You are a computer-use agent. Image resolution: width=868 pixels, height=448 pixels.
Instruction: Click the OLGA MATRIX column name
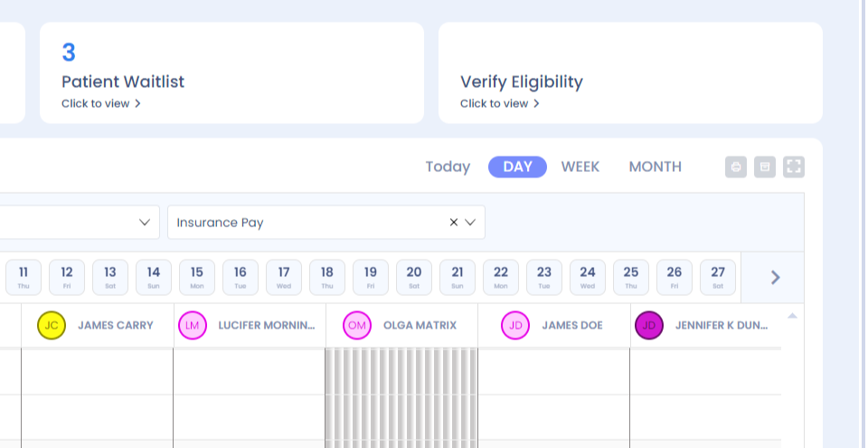(x=420, y=326)
